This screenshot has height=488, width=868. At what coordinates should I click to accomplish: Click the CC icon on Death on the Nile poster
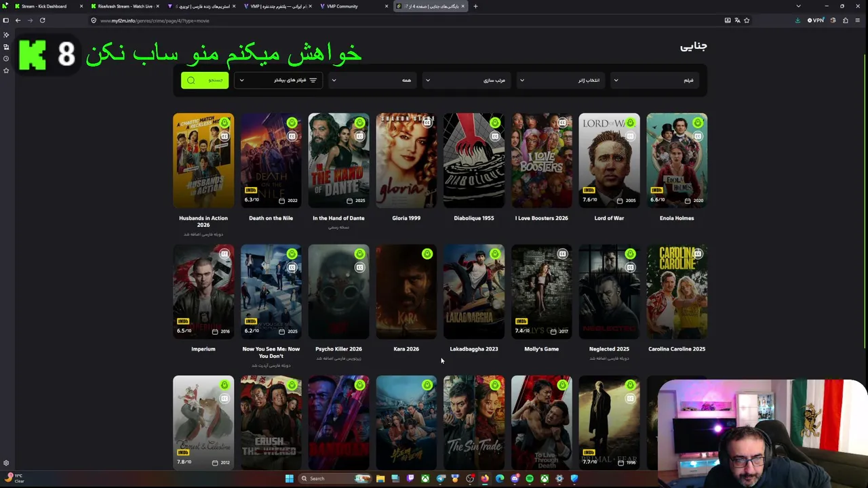point(292,136)
